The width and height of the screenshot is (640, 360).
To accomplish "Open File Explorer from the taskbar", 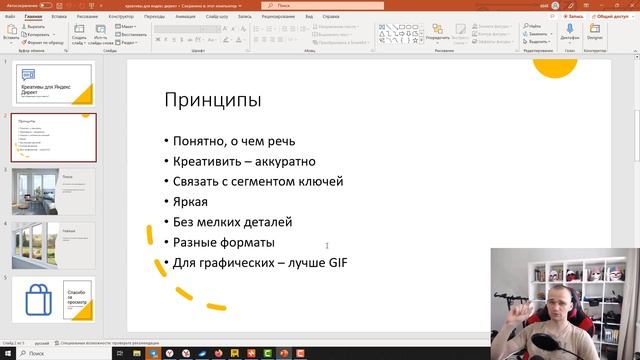I will pos(137,353).
